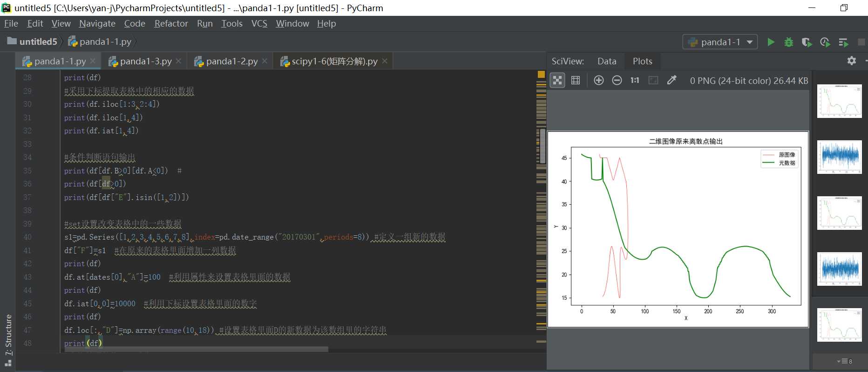The image size is (868, 372).
Task: Click the untitled5 project breadcrumb
Action: pos(33,41)
